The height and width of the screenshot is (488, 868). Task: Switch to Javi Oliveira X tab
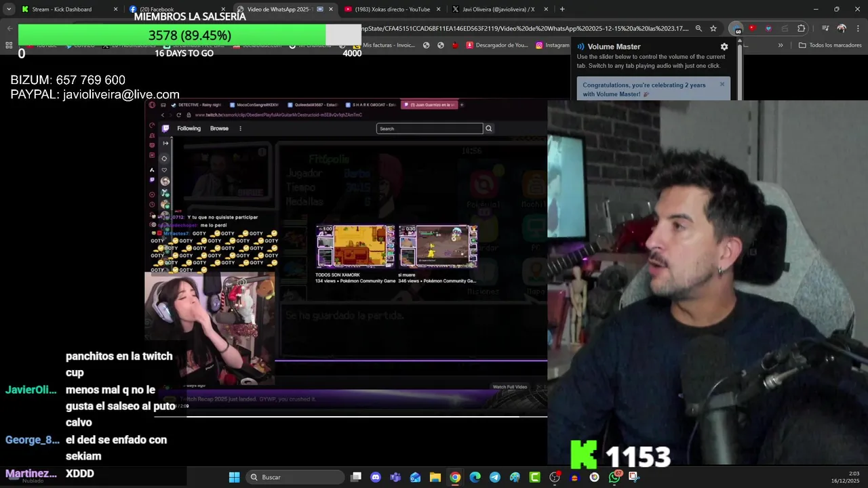pos(499,9)
